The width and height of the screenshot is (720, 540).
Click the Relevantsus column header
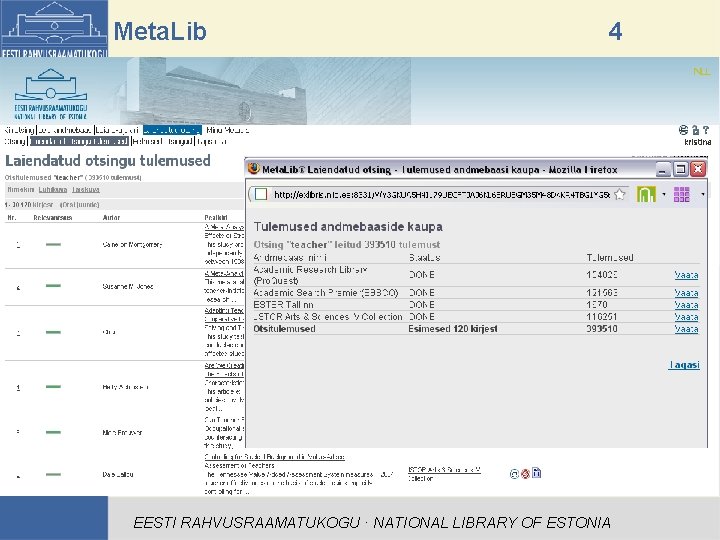(53, 218)
